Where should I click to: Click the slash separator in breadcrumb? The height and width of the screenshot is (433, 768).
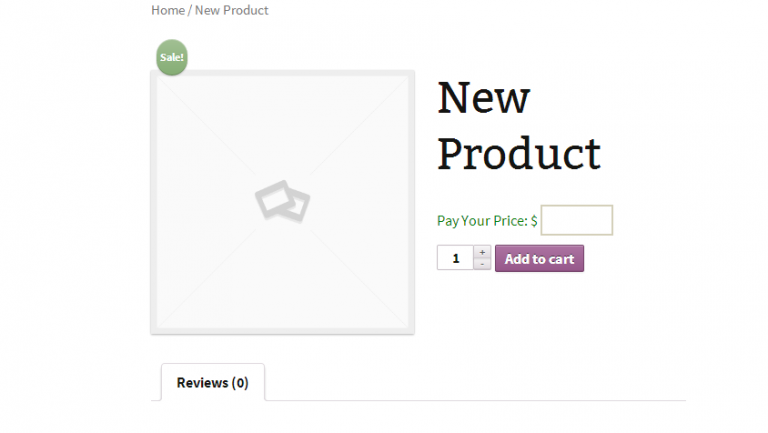click(x=190, y=10)
